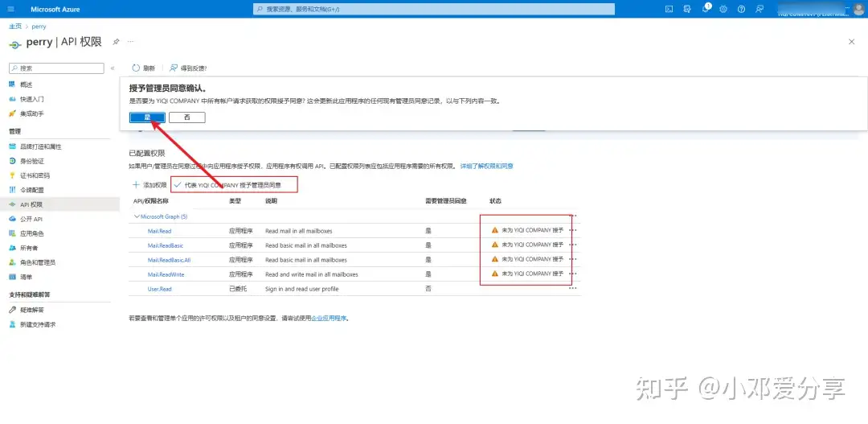Image resolution: width=868 pixels, height=424 pixels.
Task: Open the Mail.ReadBasic permission link
Action: [x=166, y=245]
